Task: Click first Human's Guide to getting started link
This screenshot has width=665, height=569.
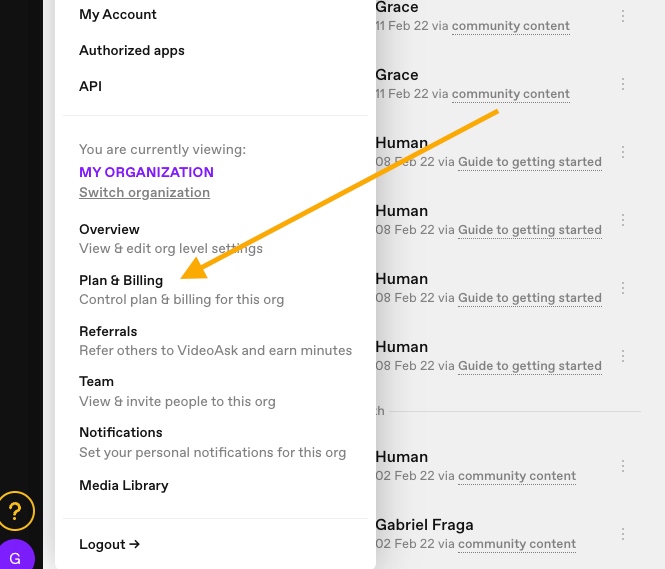Action: pos(530,162)
